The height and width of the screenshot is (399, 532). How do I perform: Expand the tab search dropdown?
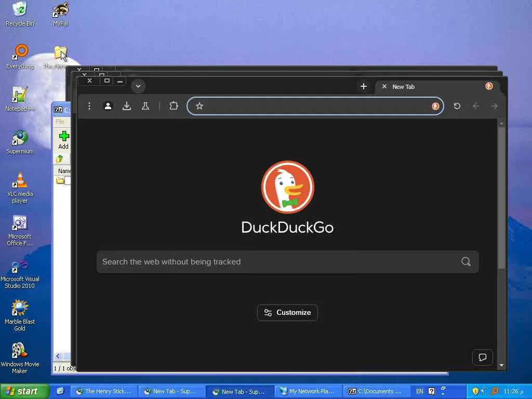click(x=138, y=86)
